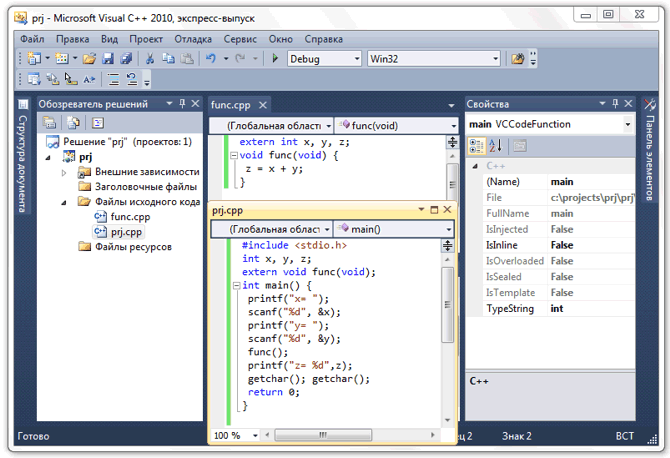Click the Redo arrow icon

(240, 58)
